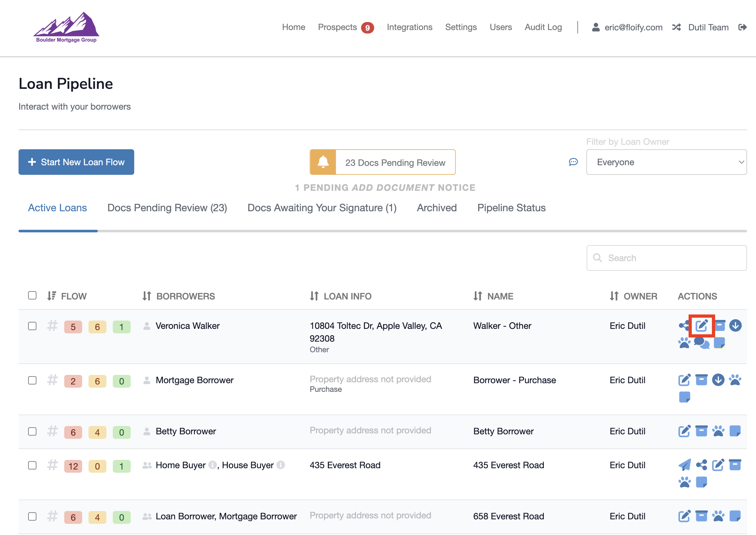Click paper plane icon for 435 Everest Road

click(684, 465)
